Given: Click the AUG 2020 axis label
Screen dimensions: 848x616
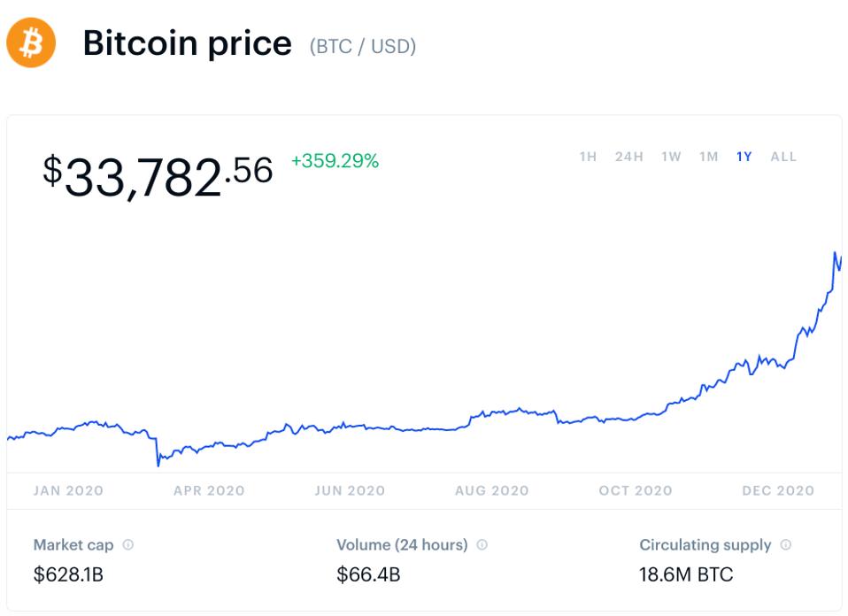Looking at the screenshot, I should [x=492, y=490].
